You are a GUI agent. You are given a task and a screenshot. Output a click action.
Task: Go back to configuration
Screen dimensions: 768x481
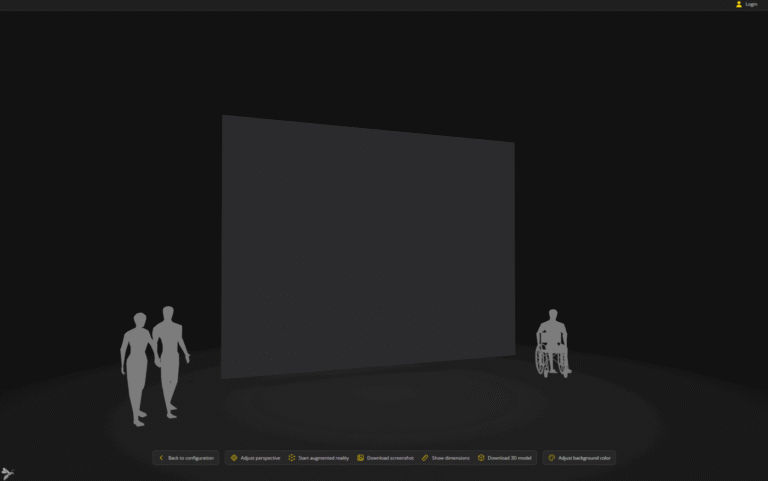tap(186, 458)
